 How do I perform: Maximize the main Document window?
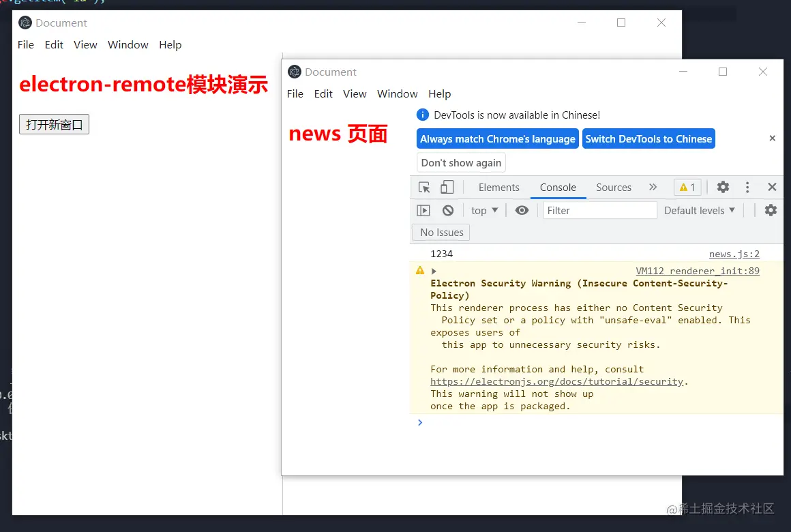coord(621,23)
